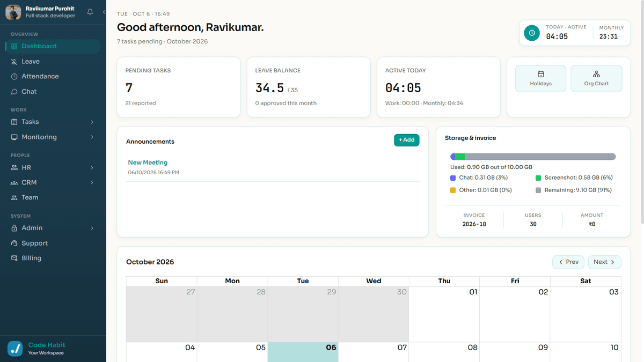Click invoice number 2026-10
Image resolution: width=644 pixels, height=362 pixels.
tap(474, 224)
